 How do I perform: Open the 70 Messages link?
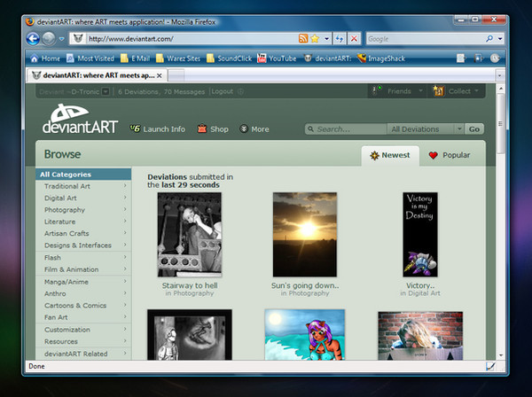point(184,91)
